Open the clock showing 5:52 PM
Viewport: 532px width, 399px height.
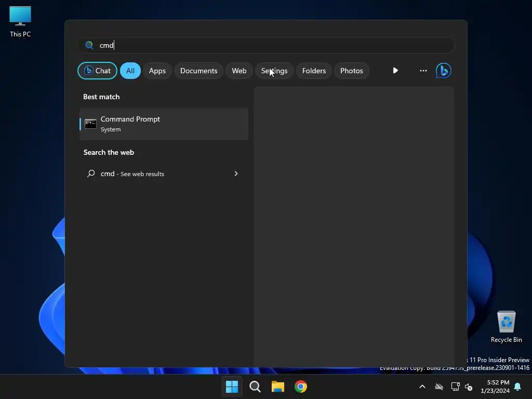tap(495, 387)
